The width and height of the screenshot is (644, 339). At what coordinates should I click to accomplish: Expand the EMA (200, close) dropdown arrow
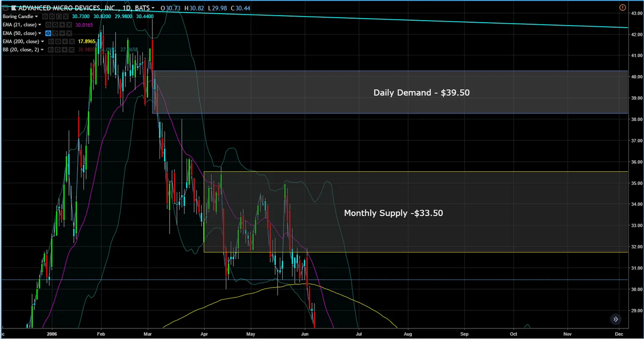coord(42,41)
